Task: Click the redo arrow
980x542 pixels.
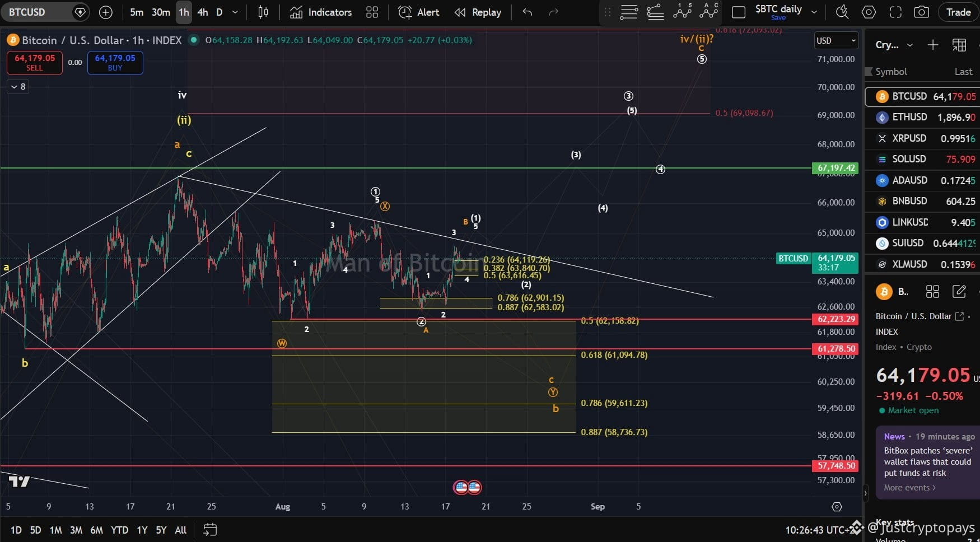Action: 553,12
